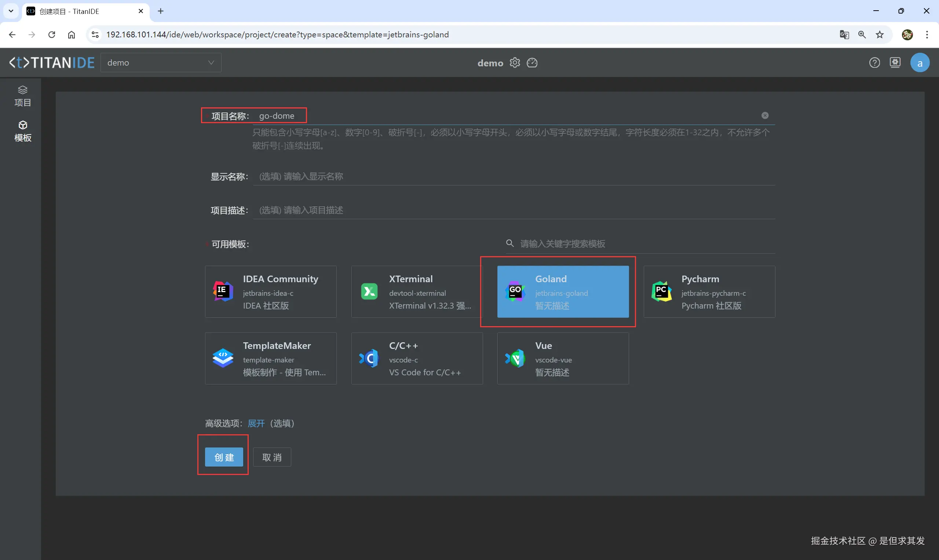Click the monitor icon in top header
Image resolution: width=939 pixels, height=560 pixels.
point(895,63)
